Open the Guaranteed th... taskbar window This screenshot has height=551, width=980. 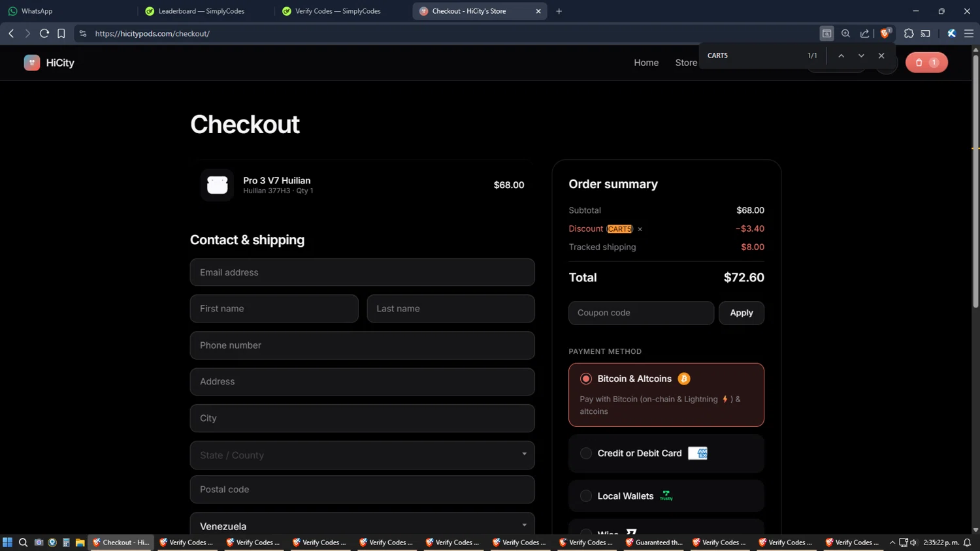point(654,543)
